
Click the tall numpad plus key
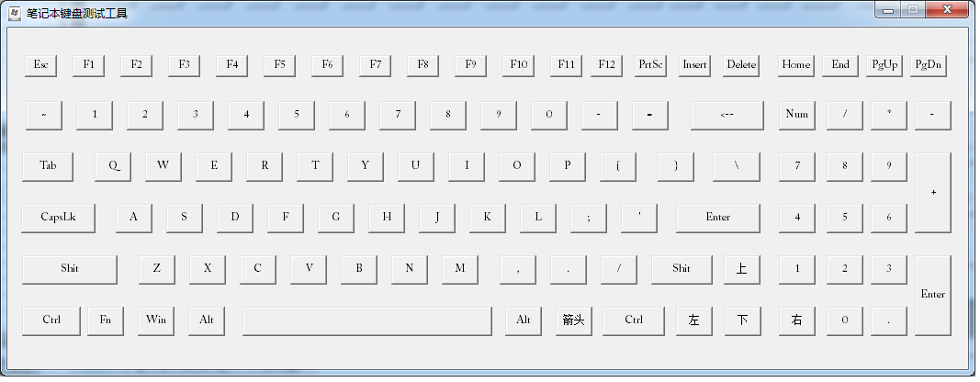coord(932,193)
